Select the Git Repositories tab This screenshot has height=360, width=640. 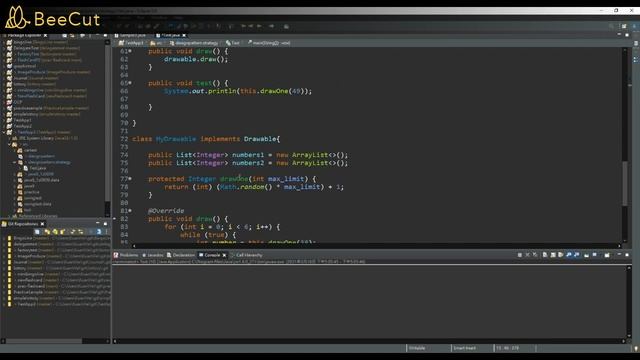point(22,224)
